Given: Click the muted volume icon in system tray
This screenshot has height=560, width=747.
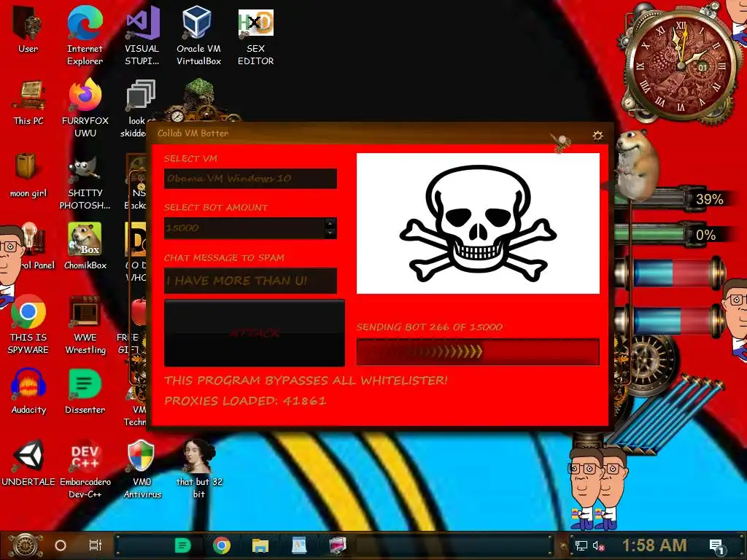Looking at the screenshot, I should coord(598,545).
